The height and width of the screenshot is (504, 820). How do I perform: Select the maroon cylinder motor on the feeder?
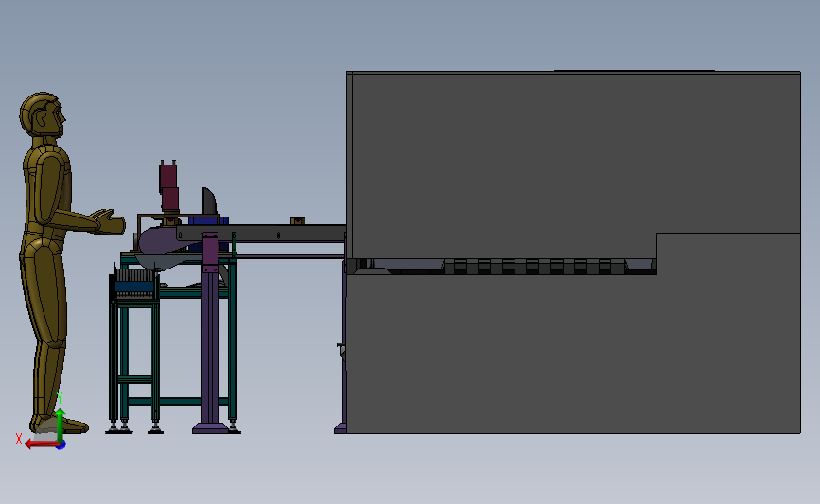(x=168, y=187)
